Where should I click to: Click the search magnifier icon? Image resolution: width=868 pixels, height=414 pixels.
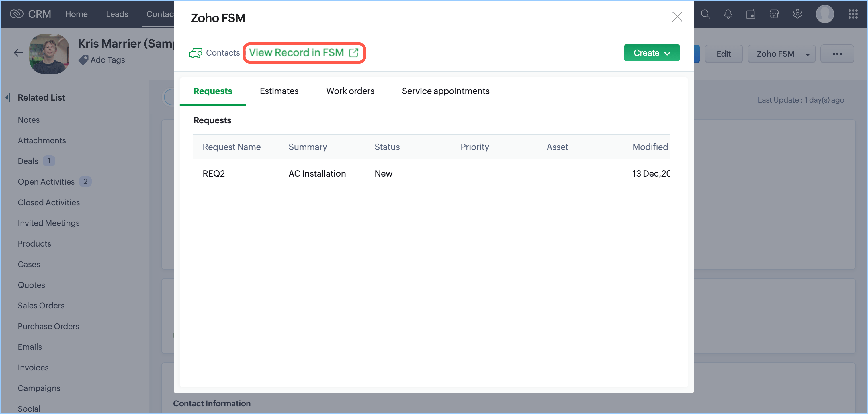(x=705, y=14)
